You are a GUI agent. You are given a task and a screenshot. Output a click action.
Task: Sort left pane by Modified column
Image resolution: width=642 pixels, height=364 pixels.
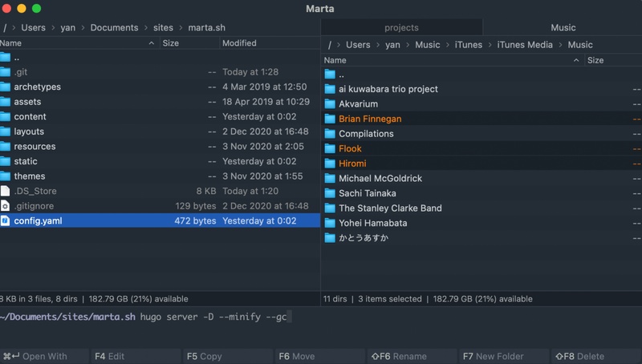(270, 43)
